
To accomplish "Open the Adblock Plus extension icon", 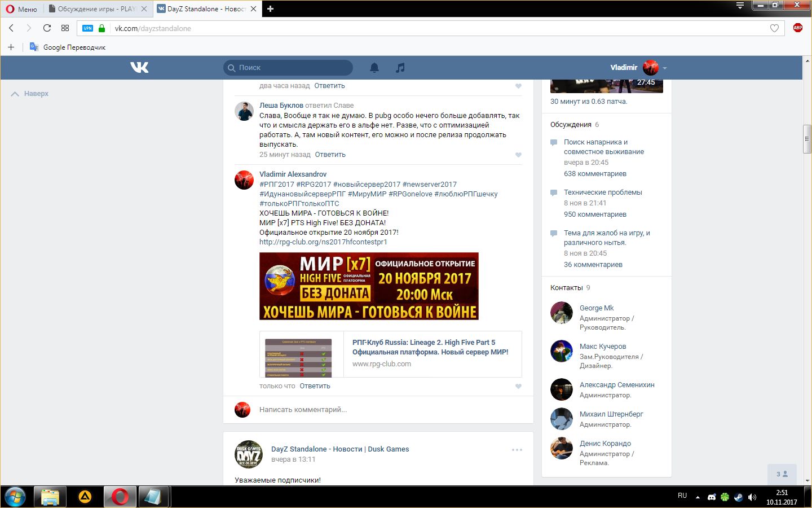I will click(797, 28).
